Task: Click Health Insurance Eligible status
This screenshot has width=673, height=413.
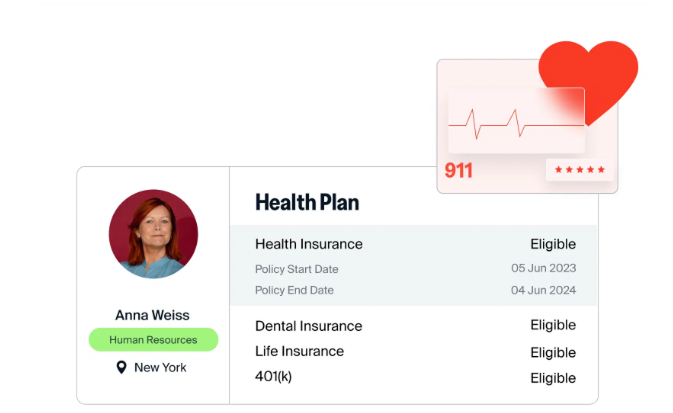Action: pos(553,244)
